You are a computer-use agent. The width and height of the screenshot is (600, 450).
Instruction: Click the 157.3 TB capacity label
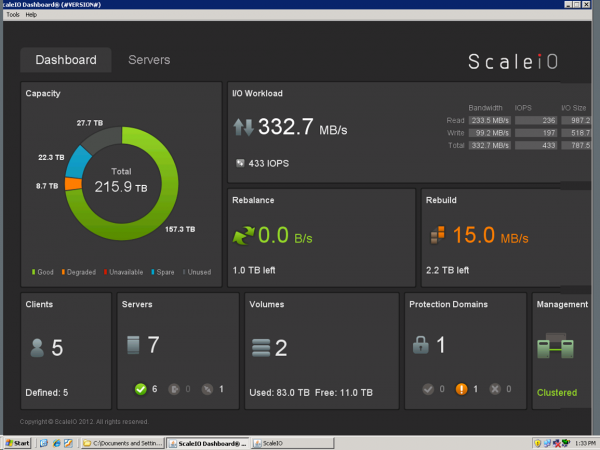(x=180, y=229)
